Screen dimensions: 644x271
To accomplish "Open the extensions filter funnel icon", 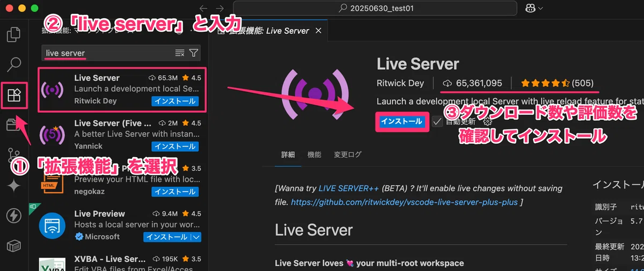I will 193,53.
